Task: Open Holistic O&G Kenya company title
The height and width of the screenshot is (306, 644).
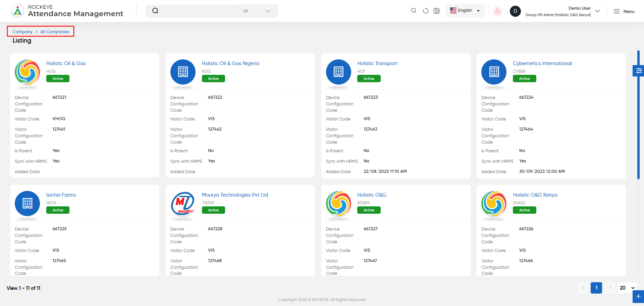Action: [535, 195]
